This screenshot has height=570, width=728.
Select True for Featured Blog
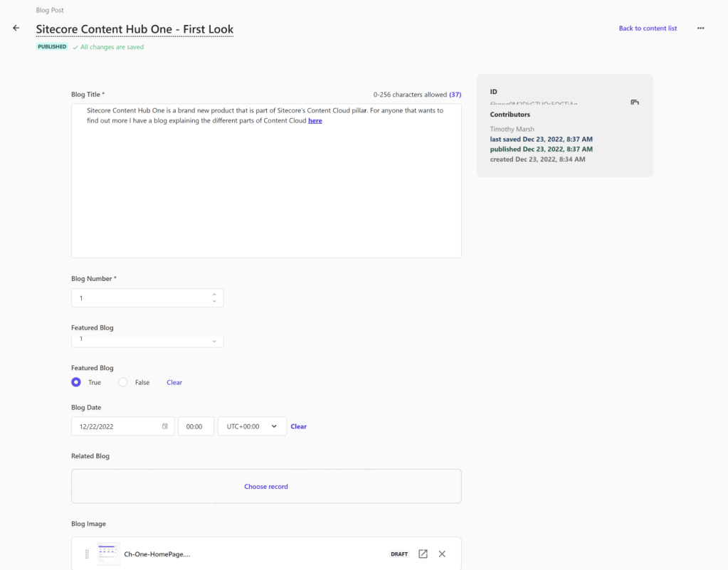(x=76, y=382)
